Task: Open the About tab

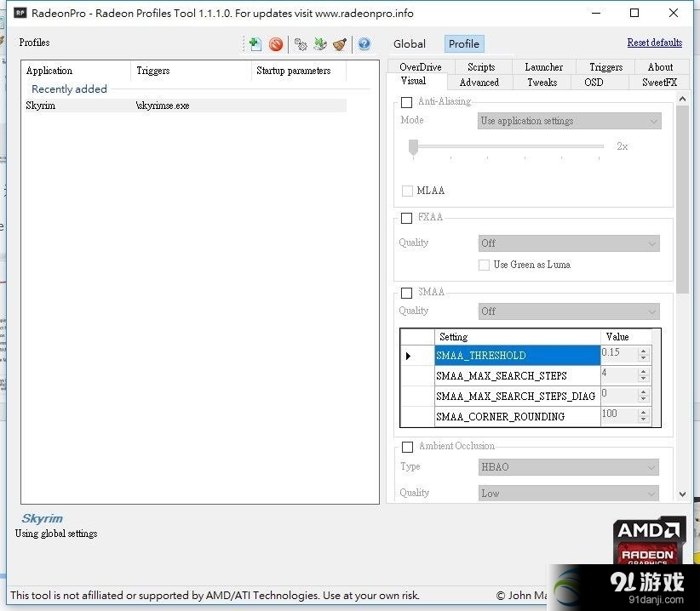Action: tap(660, 67)
